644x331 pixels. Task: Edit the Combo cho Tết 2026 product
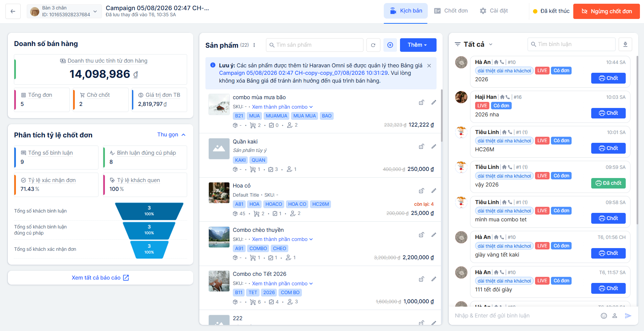point(434,279)
